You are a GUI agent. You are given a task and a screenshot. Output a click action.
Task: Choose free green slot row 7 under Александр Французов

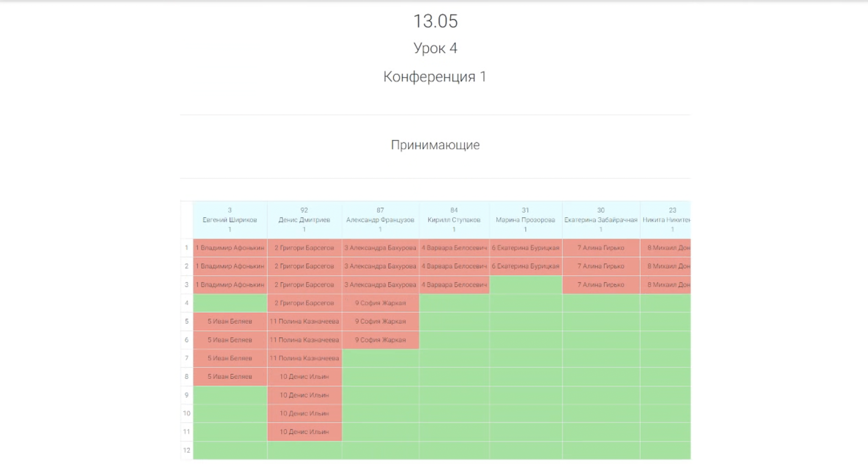[x=380, y=358]
